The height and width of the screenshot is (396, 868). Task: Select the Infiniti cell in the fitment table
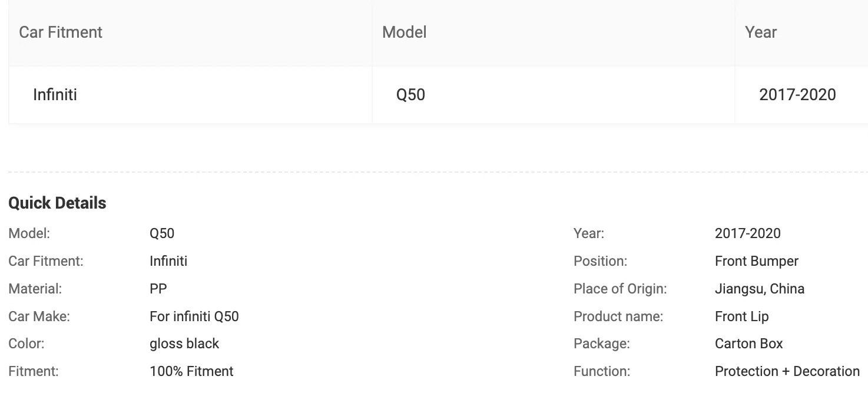[x=55, y=95]
